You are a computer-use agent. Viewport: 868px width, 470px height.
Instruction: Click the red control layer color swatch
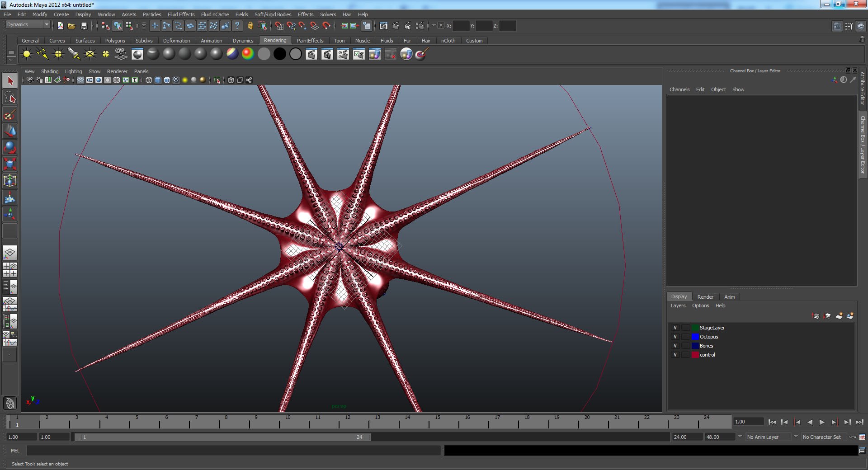695,355
